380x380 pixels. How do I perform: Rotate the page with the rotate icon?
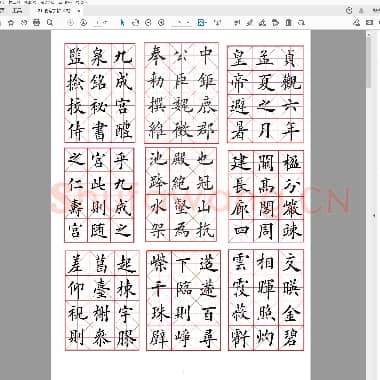(301, 23)
